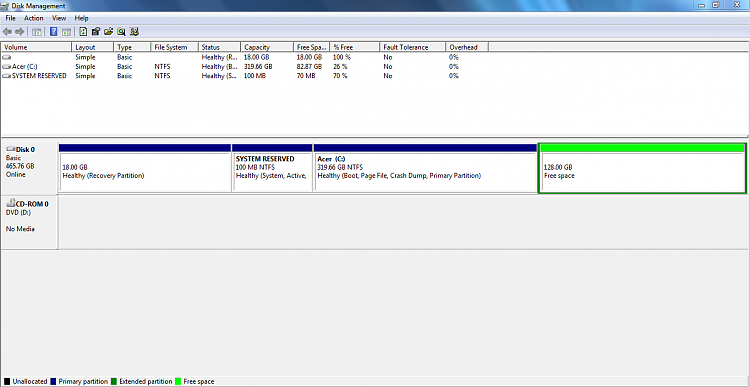
Task: Toggle the Show/Hide Action Pane icon
Action: 66,32
